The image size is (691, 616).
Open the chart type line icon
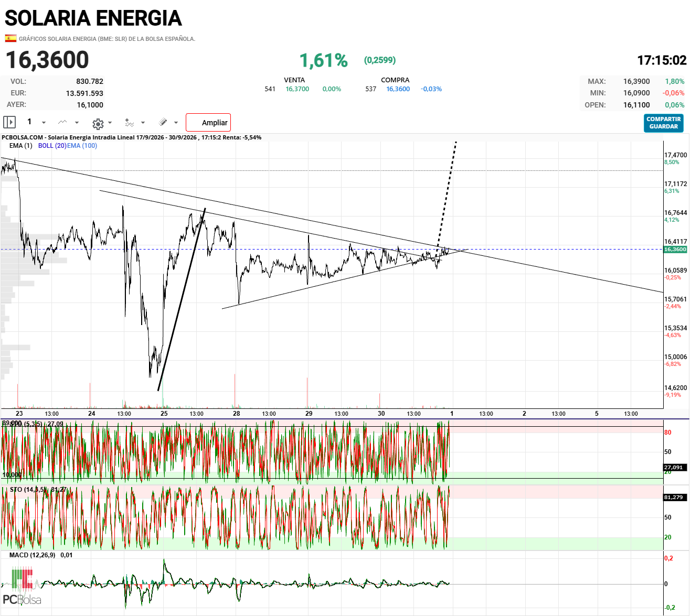click(62, 122)
